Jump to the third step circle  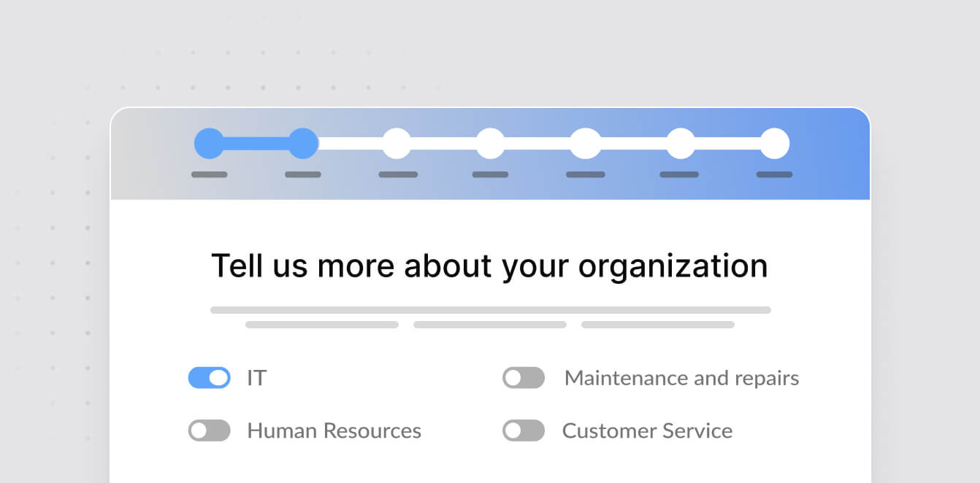(397, 144)
